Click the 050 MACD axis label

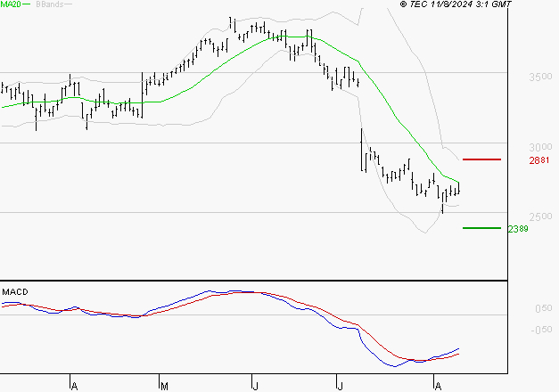[x=543, y=308]
